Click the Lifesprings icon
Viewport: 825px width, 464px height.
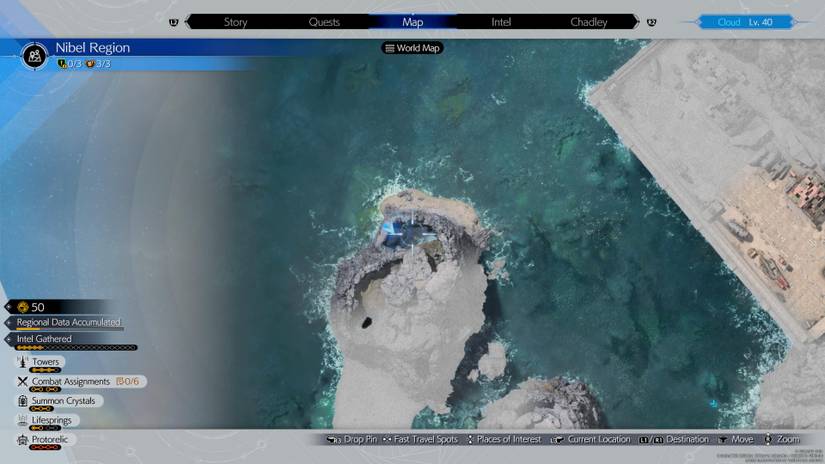(22, 420)
